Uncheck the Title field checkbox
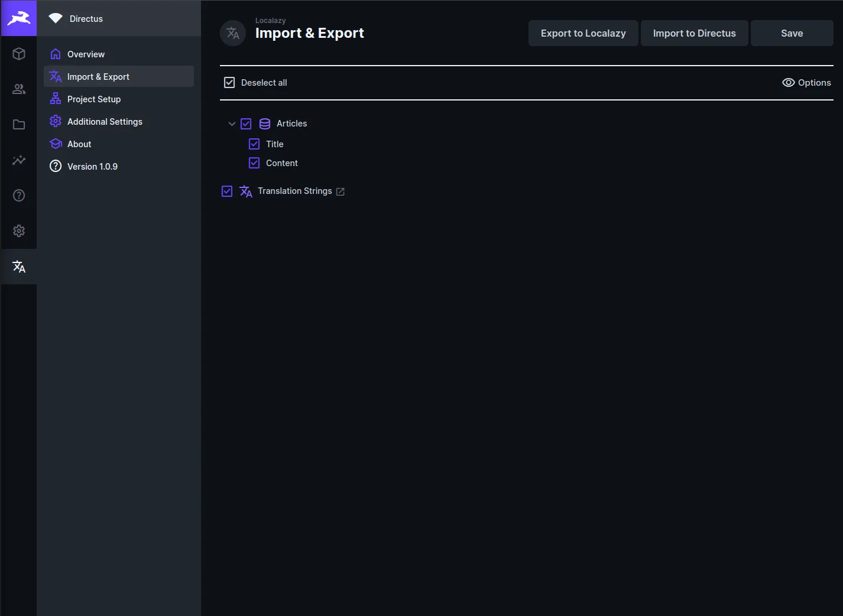The height and width of the screenshot is (616, 843). (254, 144)
